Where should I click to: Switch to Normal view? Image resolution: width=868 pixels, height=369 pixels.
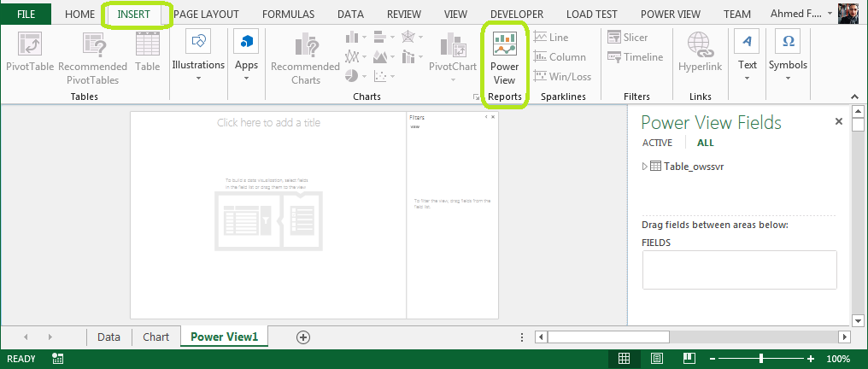click(x=624, y=359)
